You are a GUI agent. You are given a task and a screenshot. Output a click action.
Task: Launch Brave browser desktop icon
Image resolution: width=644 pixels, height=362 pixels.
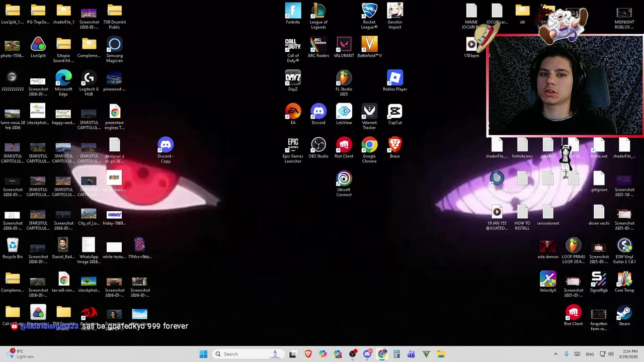(395, 148)
